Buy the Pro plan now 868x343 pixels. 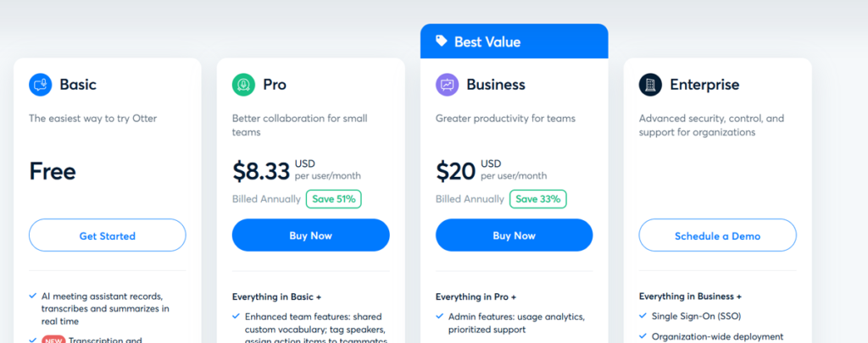coord(310,235)
